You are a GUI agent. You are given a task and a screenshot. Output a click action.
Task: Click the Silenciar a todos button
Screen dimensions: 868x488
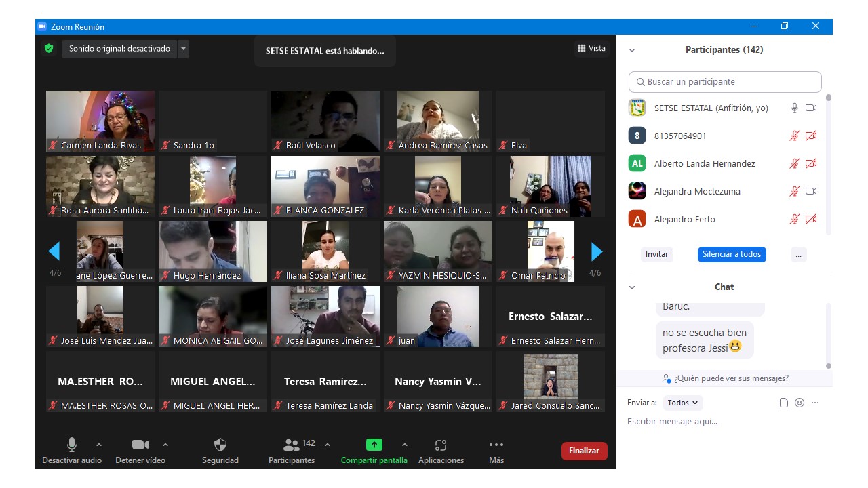click(732, 254)
